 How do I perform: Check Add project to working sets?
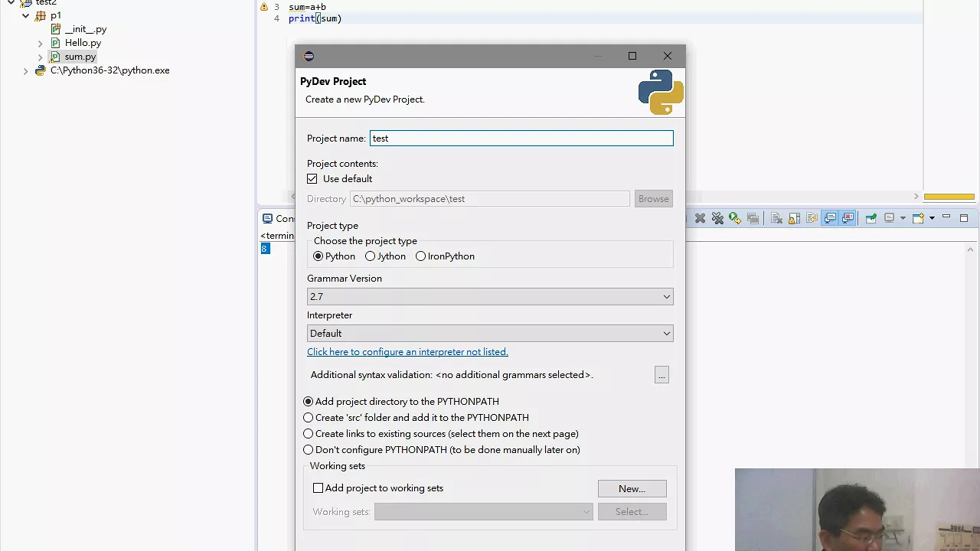tap(318, 488)
